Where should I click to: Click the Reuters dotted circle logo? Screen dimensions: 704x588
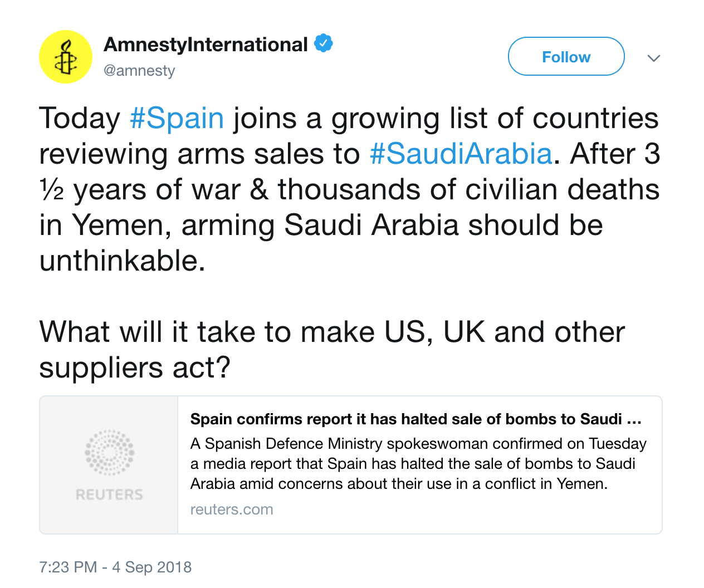click(x=109, y=453)
